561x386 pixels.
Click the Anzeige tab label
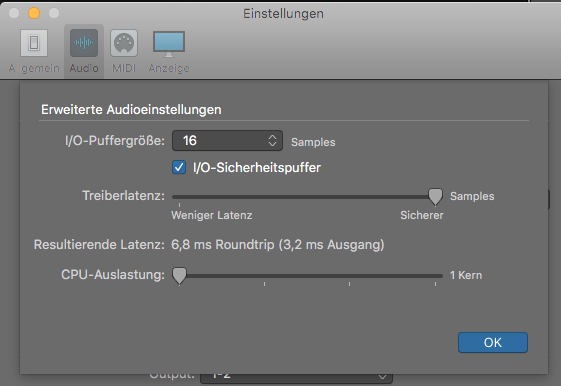click(x=169, y=68)
